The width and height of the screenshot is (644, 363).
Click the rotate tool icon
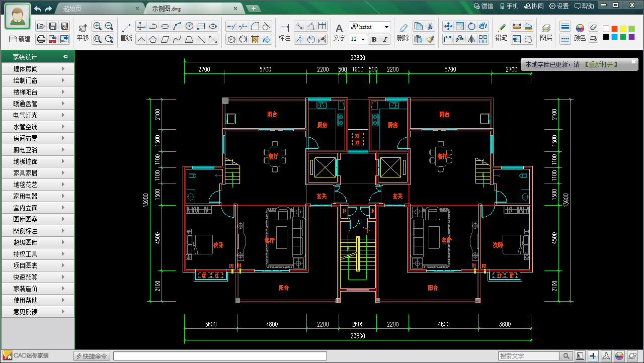(471, 26)
